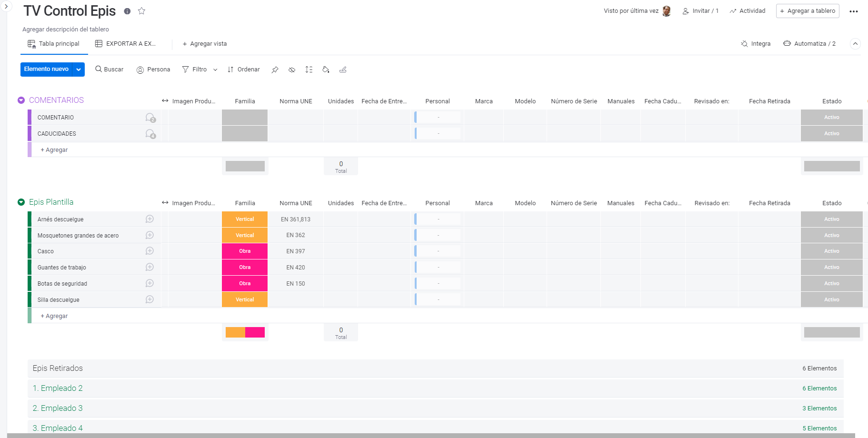This screenshot has height=438, width=868.
Task: Open row height settings icon
Action: click(x=309, y=70)
